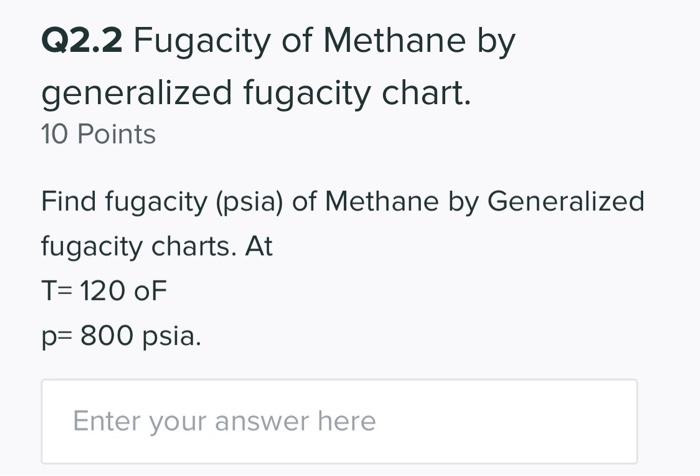The height and width of the screenshot is (476, 700).
Task: Click the "Enter your answer here" field
Action: tap(338, 421)
